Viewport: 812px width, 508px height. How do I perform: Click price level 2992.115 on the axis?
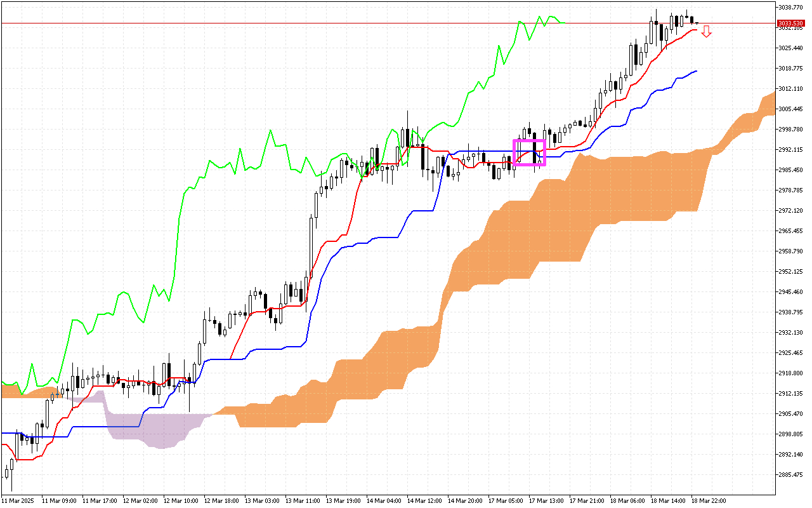point(790,150)
